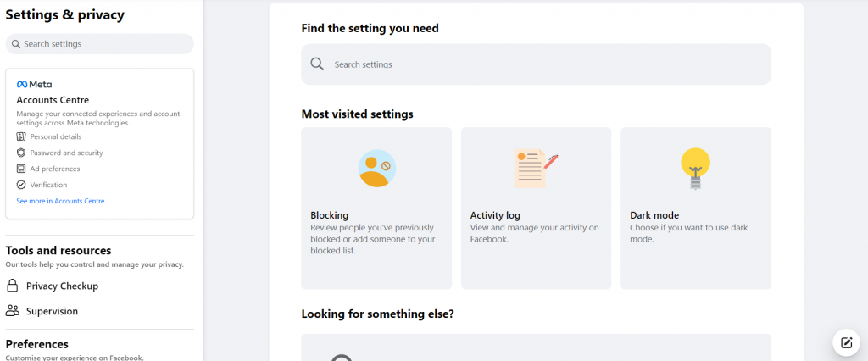Click the Supervision people icon
The width and height of the screenshot is (868, 361).
13,311
